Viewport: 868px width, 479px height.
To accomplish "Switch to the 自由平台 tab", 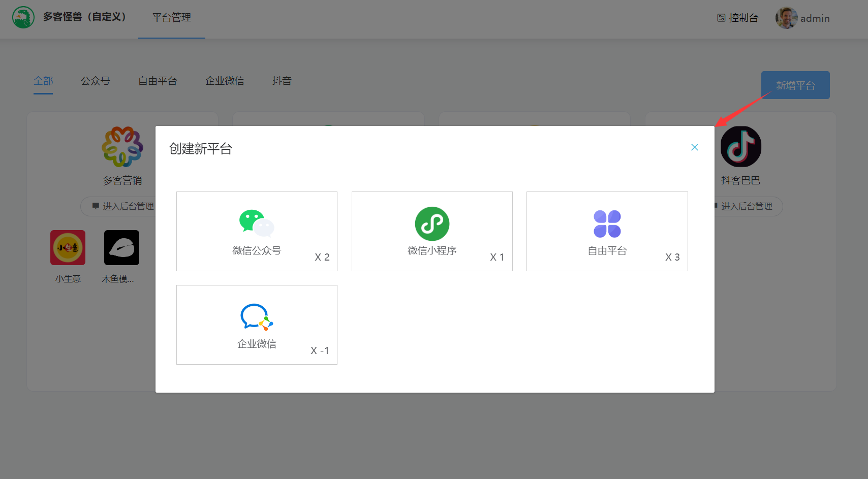I will point(158,81).
